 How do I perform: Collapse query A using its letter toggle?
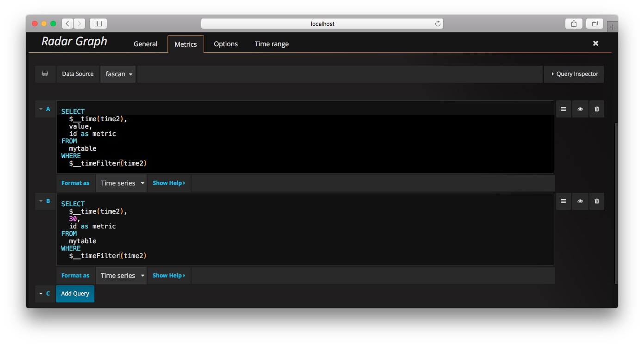point(45,109)
